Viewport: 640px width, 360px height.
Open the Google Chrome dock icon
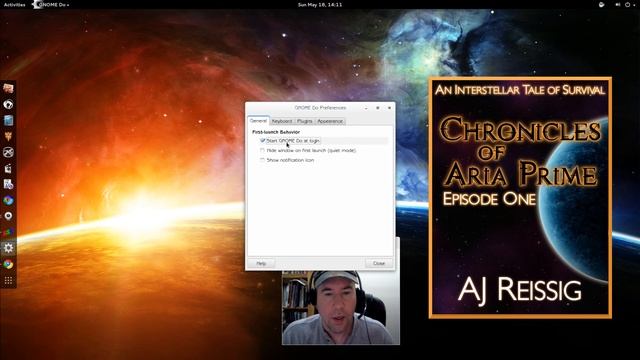(8, 264)
